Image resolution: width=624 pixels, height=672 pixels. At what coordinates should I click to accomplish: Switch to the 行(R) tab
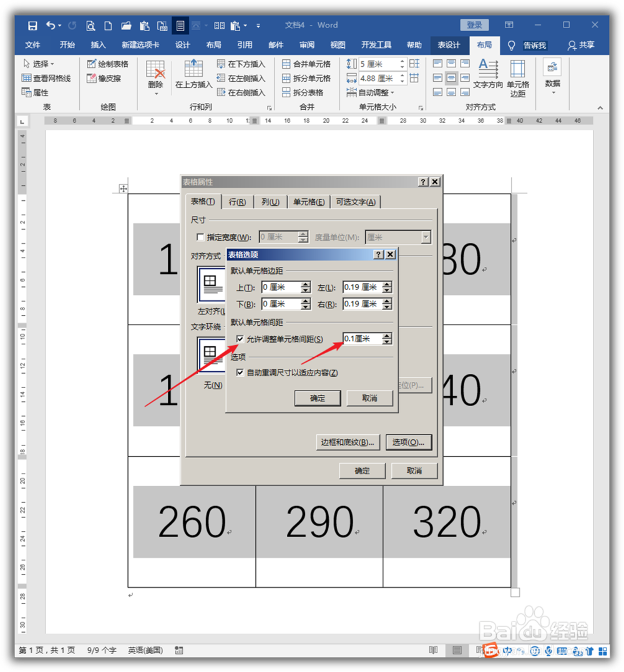(x=238, y=201)
